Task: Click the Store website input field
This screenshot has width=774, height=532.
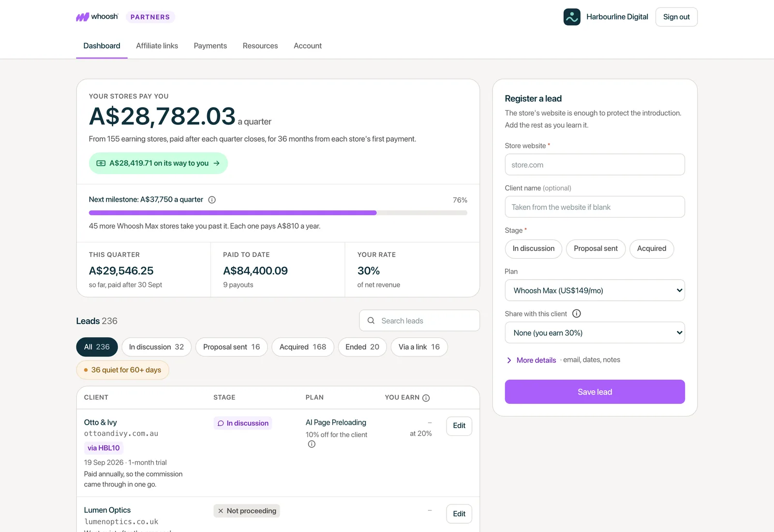Action: 595,164
